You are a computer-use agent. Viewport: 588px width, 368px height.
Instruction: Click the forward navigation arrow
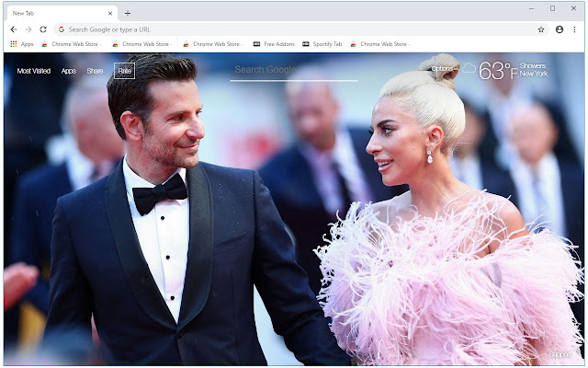click(x=28, y=29)
